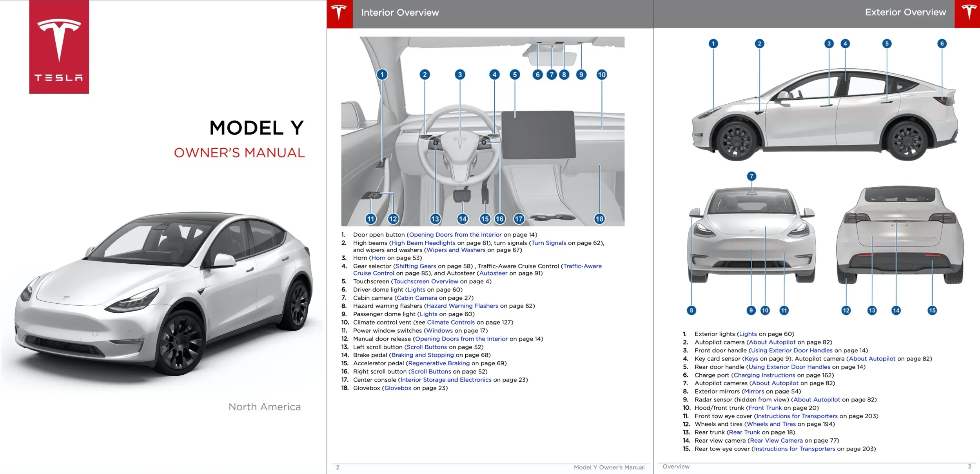Screen dimensions: 980x474
Task: Click interior callout marker number 18
Action: pos(599,219)
